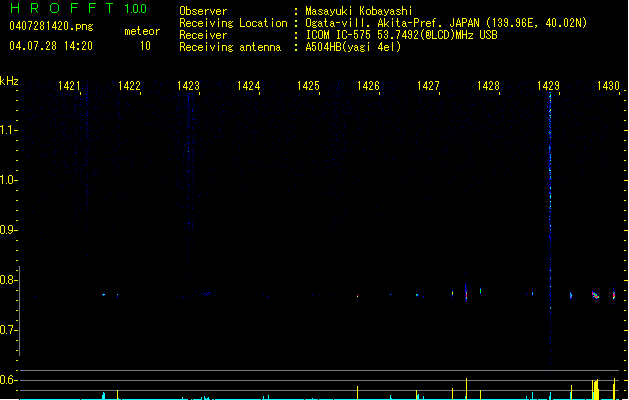629x400 pixels.
Task: Click the 1426 time axis marker
Action: 368,86
